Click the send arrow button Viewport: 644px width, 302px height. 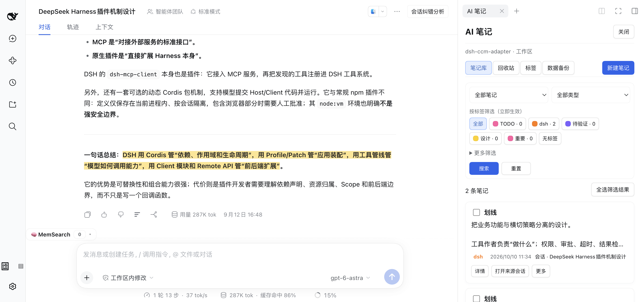[x=392, y=277]
